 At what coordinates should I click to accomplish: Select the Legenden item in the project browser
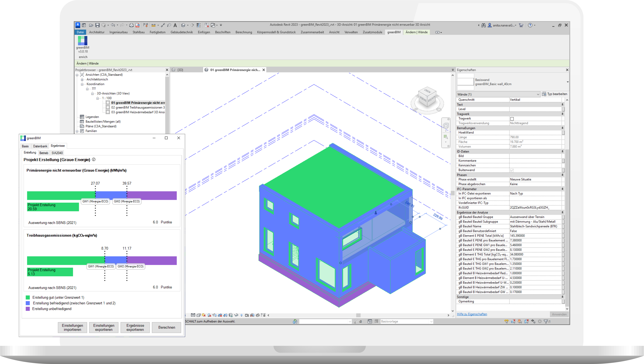pos(92,117)
